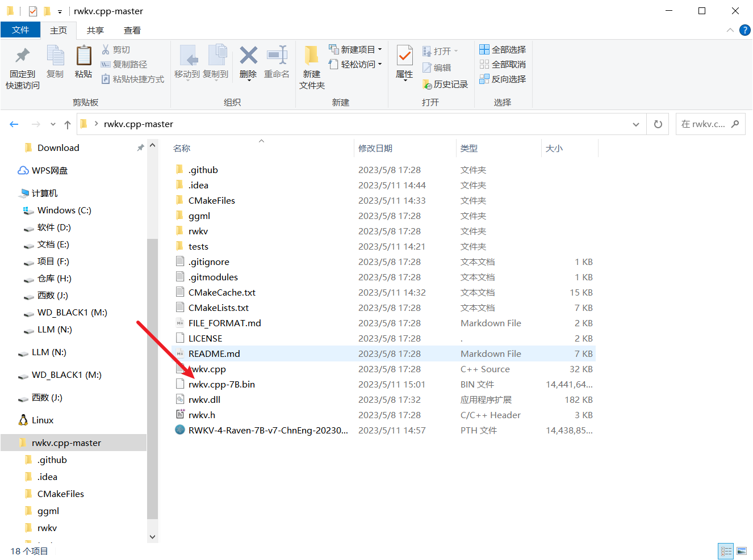Switch to details view icon in status bar
This screenshot has height=560, width=753.
coord(726,551)
